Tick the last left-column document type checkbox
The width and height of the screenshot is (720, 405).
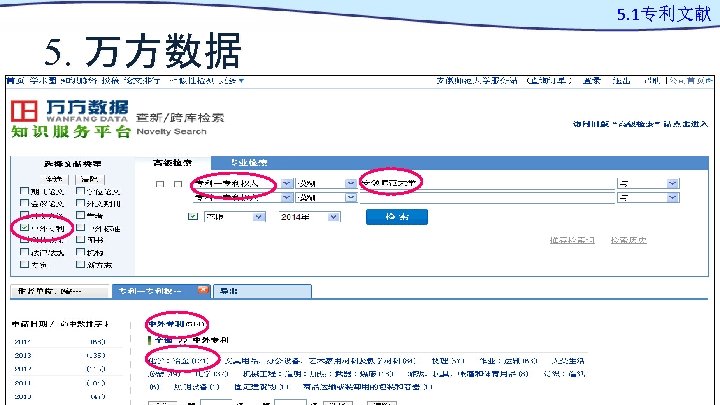25,264
